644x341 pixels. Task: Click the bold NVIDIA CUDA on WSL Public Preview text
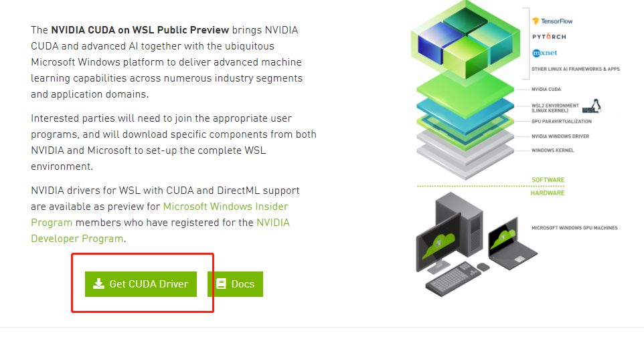tap(140, 30)
